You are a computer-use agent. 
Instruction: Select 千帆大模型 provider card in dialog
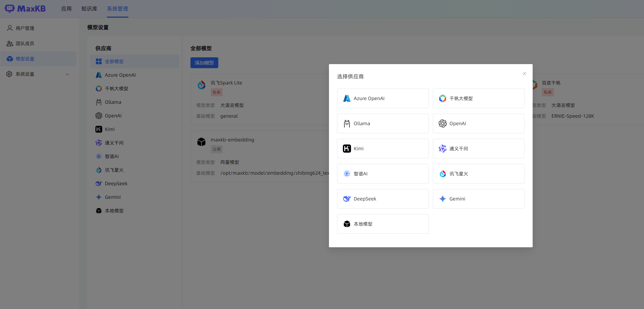click(478, 98)
